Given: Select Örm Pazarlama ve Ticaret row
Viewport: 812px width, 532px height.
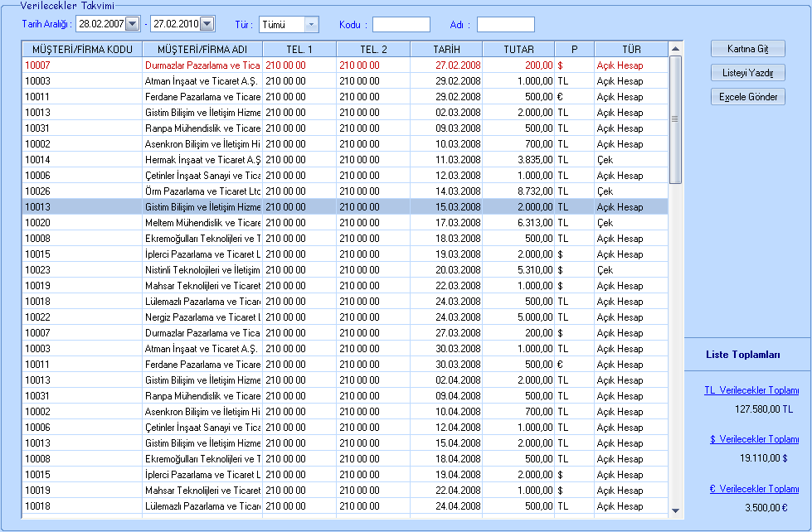Looking at the screenshot, I should (345, 191).
